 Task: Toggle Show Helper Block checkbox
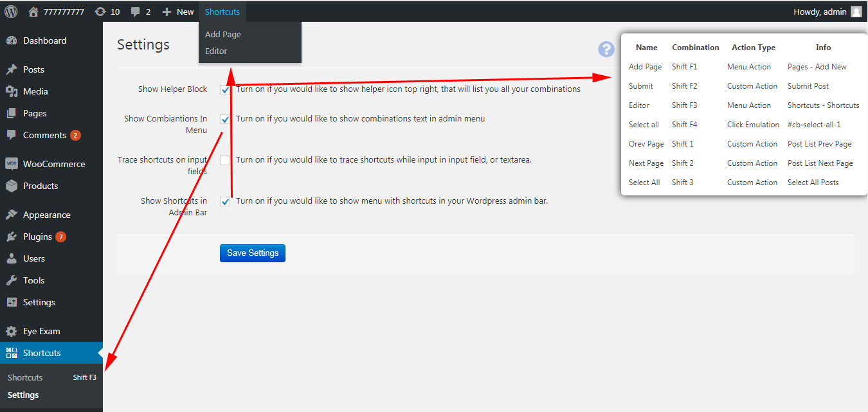[x=225, y=89]
